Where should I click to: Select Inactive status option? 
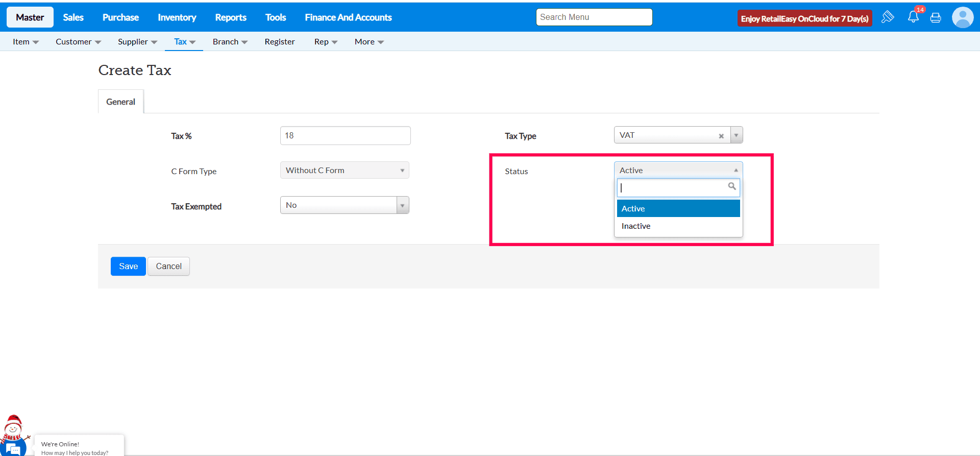tap(636, 226)
